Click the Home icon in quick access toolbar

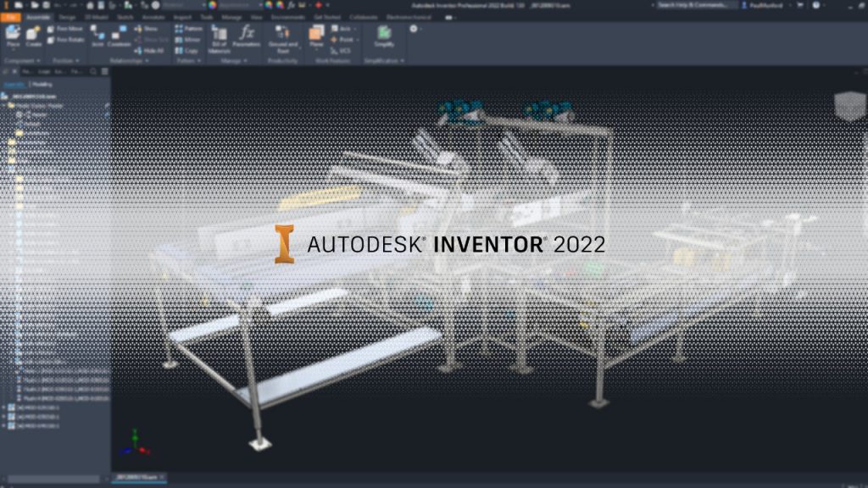pyautogui.click(x=90, y=6)
